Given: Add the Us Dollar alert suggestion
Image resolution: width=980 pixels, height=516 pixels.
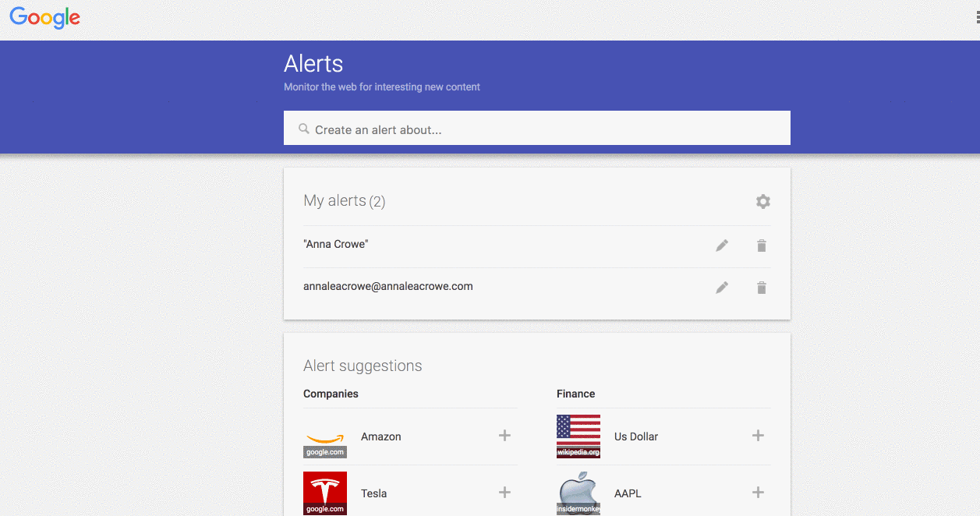Looking at the screenshot, I should coord(757,436).
